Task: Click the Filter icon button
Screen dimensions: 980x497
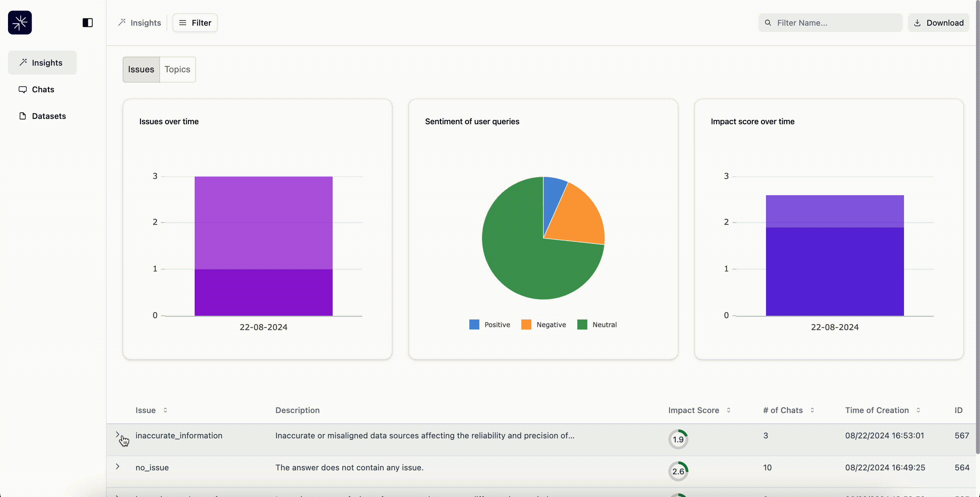Action: tap(183, 23)
